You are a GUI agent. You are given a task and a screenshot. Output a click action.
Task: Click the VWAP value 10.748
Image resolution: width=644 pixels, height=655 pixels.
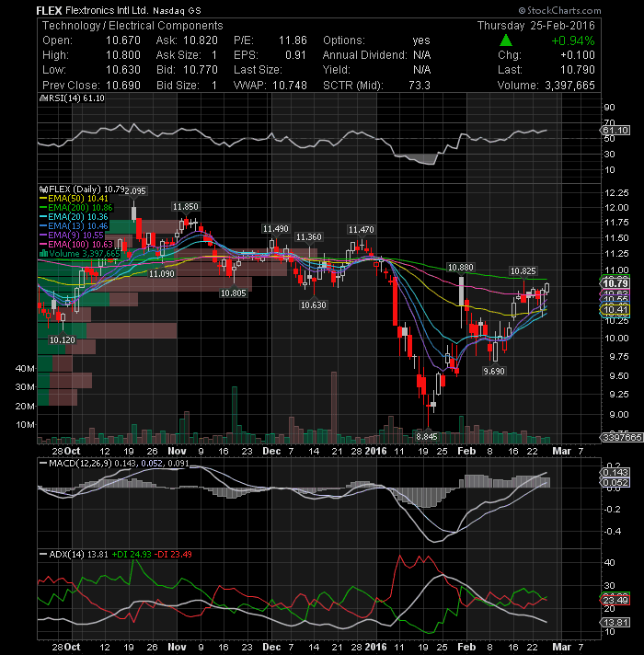[x=290, y=86]
